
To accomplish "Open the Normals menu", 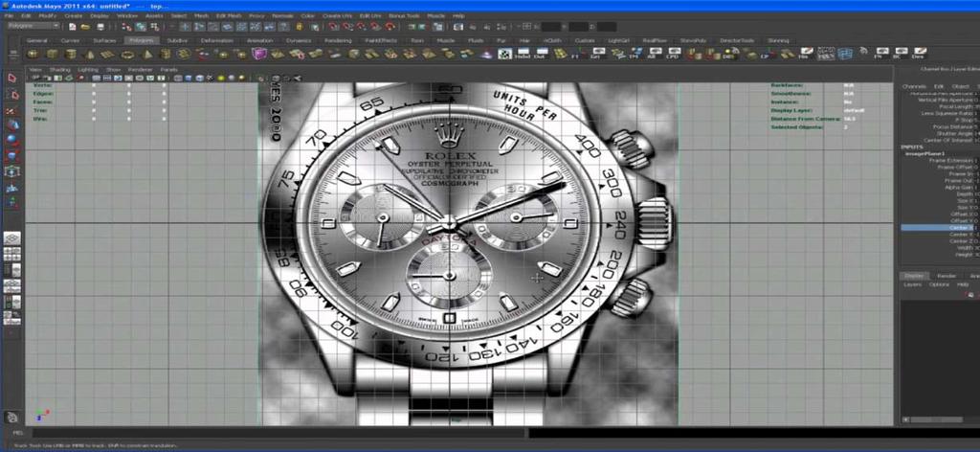I will [x=282, y=15].
